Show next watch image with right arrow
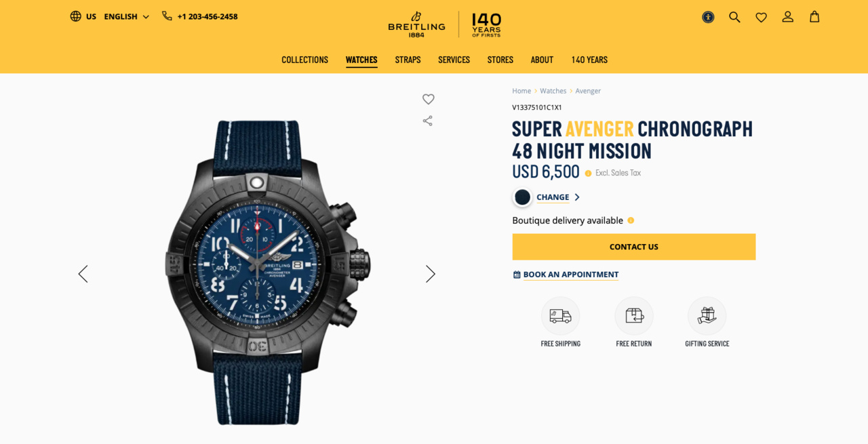The width and height of the screenshot is (868, 444). 430,274
